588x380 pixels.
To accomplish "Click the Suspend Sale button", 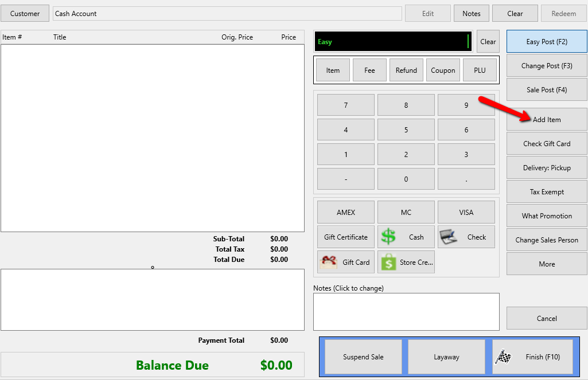I will pyautogui.click(x=363, y=357).
